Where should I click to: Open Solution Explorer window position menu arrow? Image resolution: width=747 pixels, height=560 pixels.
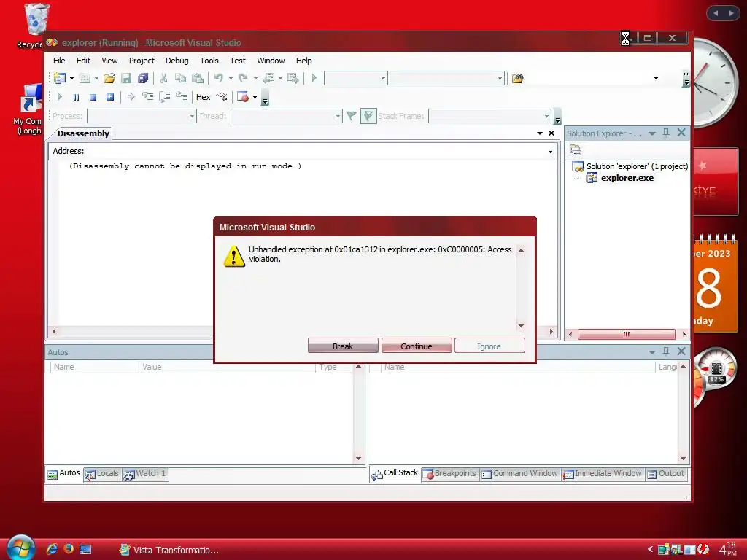tap(652, 133)
